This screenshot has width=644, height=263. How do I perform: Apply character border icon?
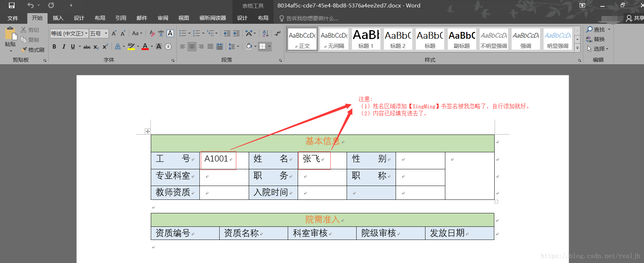pos(170,33)
